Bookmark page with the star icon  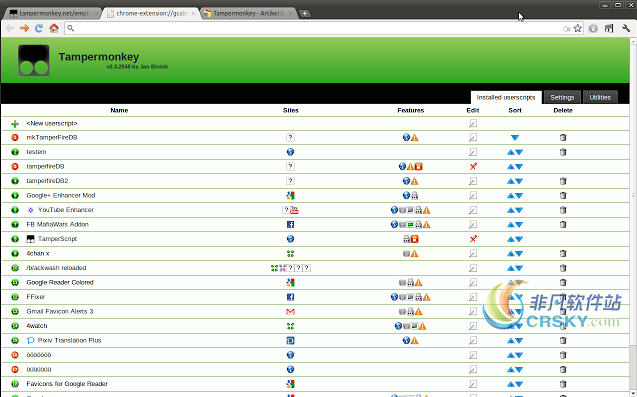tap(578, 28)
